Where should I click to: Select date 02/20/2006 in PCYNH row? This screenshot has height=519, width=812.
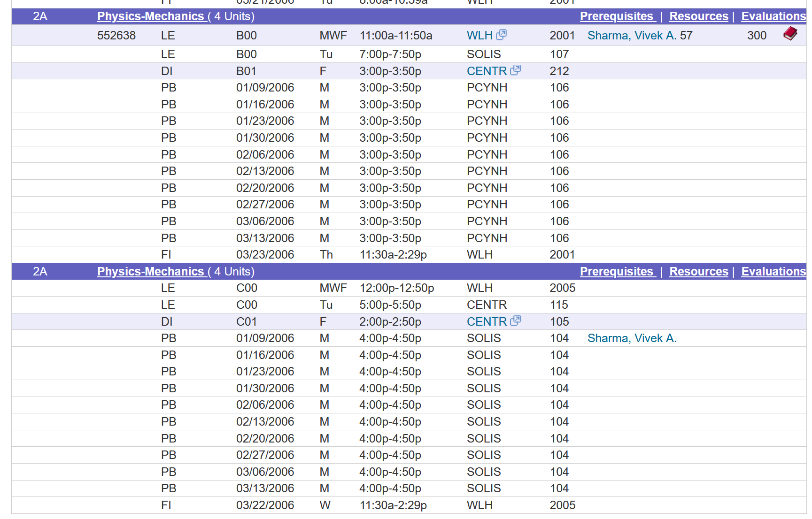[x=265, y=188]
